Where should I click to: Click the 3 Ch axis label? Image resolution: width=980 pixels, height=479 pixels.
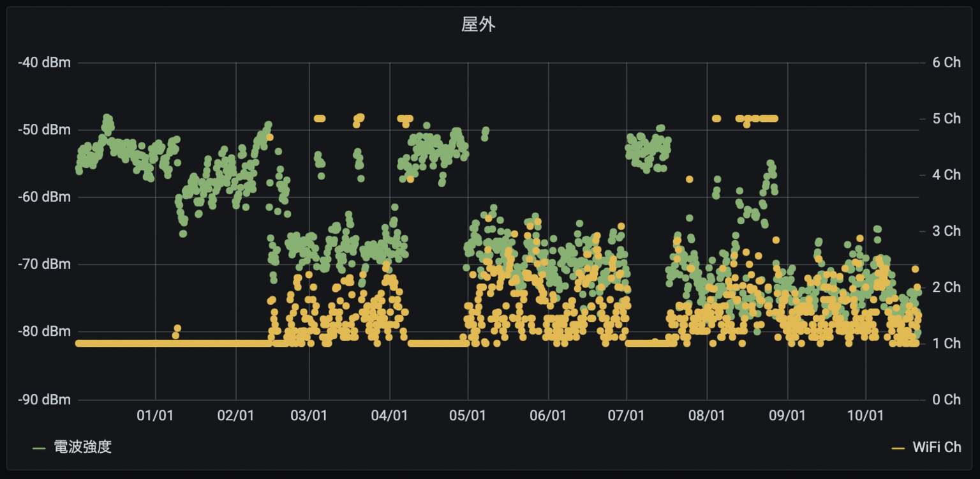click(946, 231)
